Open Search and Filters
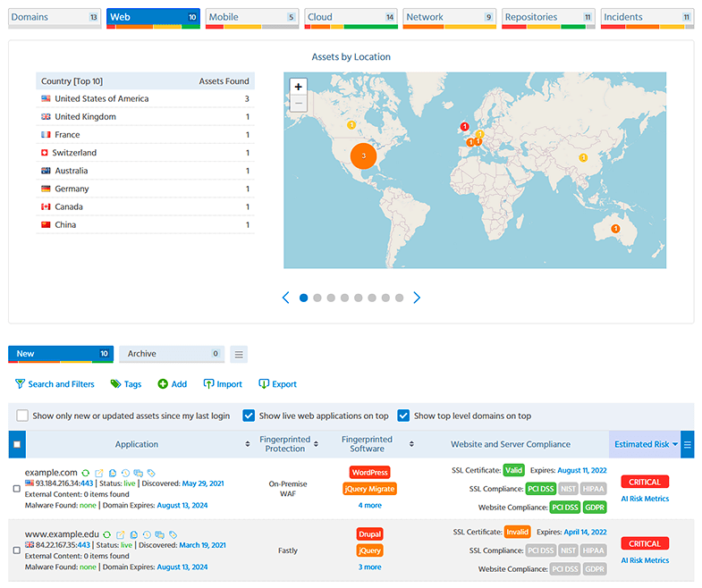This screenshot has height=588, width=702. click(55, 384)
